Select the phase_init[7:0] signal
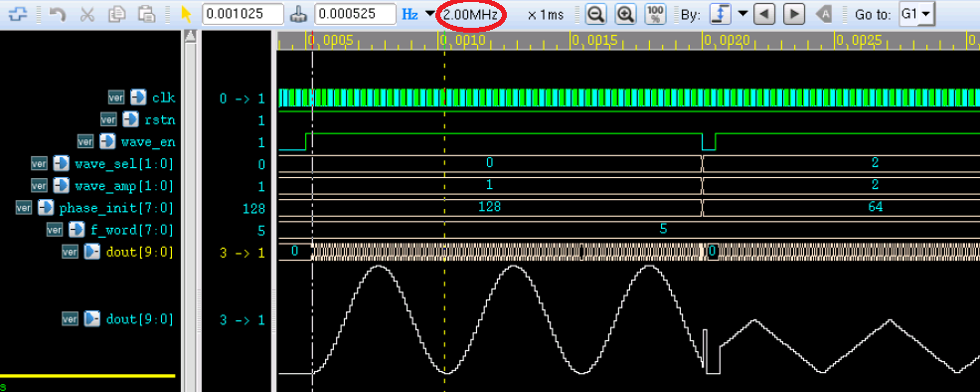Image resolution: width=980 pixels, height=392 pixels. 116,208
